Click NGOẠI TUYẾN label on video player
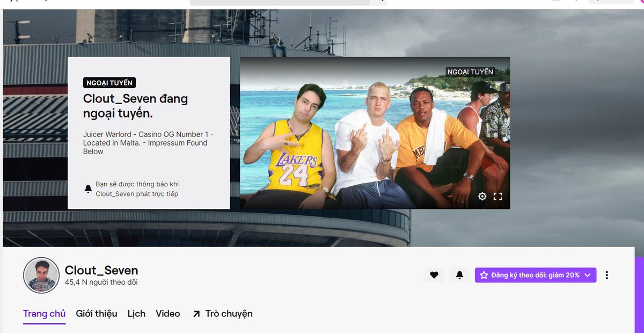 pyautogui.click(x=470, y=71)
